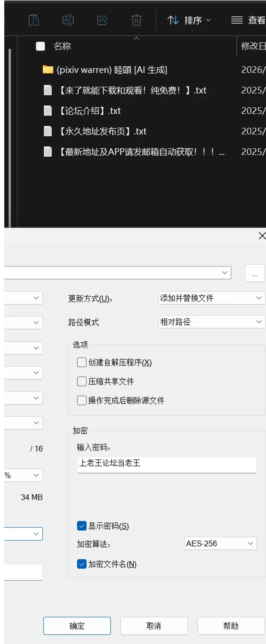Expand the 更新方式 dropdown showing 添加并替换文件
Viewport: 266px width, 644px height.
click(212, 298)
